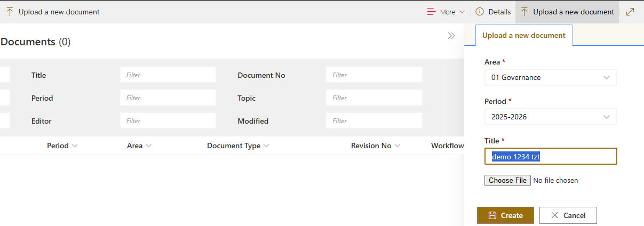Click the save disk icon on Create
Screen dimensions: 644x226
492,215
